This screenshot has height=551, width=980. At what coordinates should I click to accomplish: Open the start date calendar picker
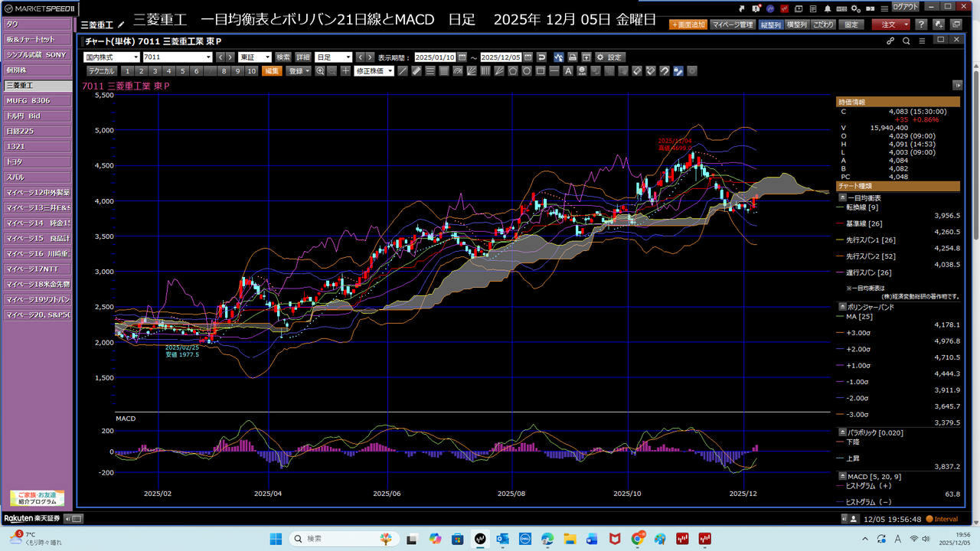pos(462,57)
